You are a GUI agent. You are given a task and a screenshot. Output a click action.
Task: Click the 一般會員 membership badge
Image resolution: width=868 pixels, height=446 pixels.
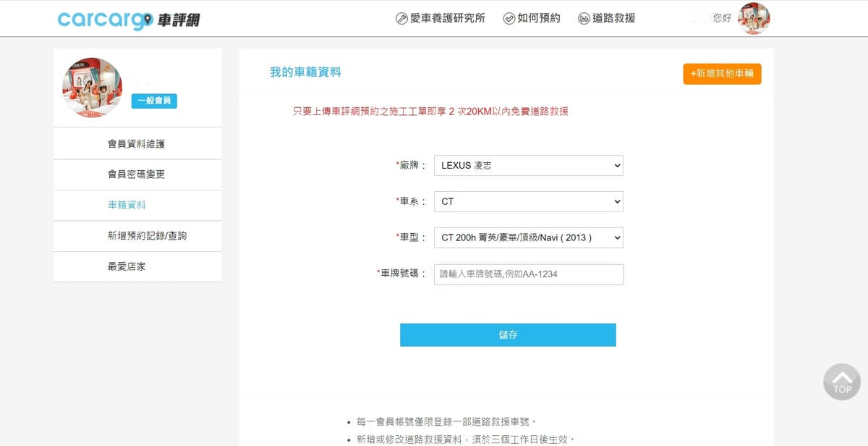(x=154, y=101)
